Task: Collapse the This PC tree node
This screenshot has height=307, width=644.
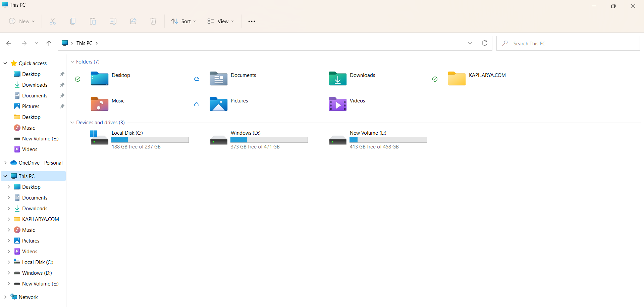Action: point(5,176)
